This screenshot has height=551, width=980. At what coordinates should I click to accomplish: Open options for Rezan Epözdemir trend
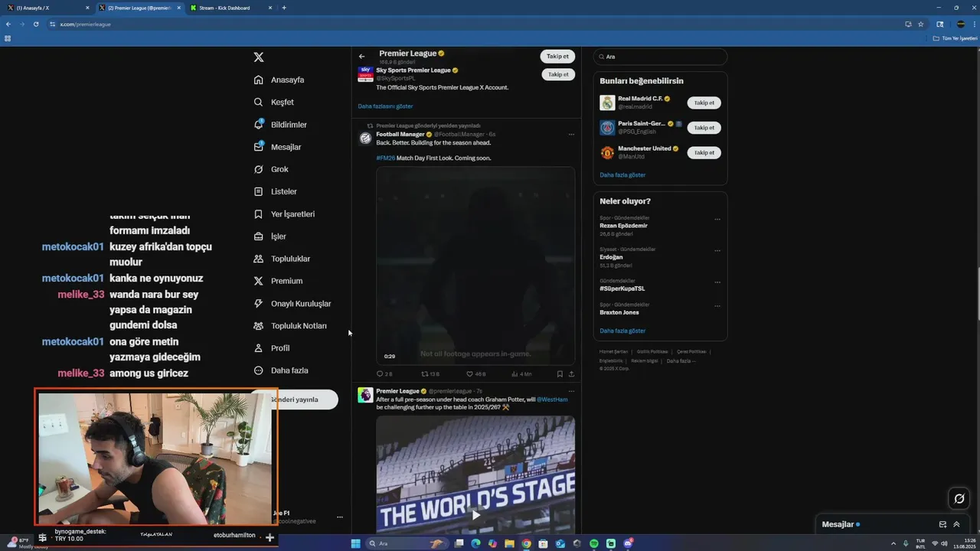717,220
